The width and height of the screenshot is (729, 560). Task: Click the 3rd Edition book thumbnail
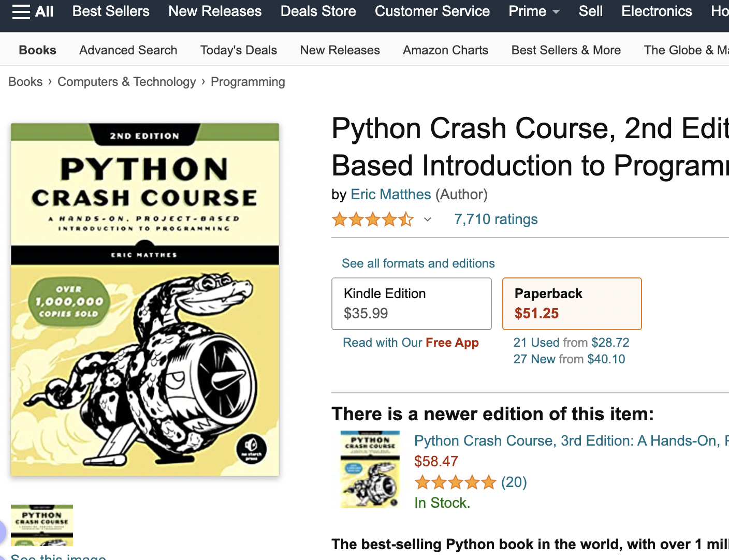[370, 469]
